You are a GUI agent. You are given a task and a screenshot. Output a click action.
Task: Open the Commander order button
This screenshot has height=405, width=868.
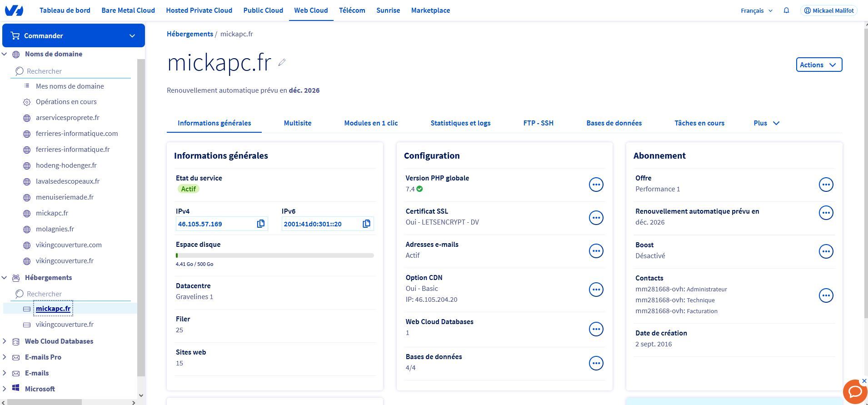[74, 36]
